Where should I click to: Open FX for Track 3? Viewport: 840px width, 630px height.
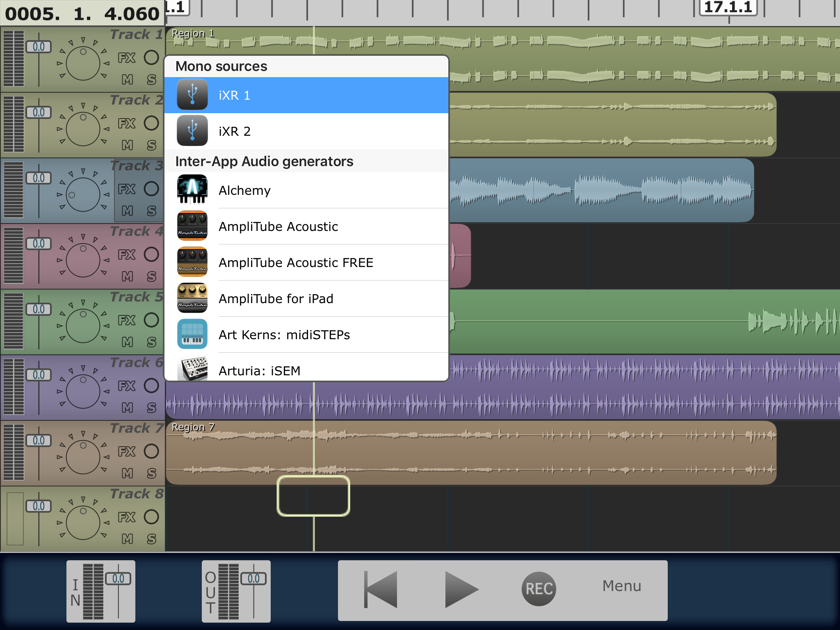coord(127,189)
